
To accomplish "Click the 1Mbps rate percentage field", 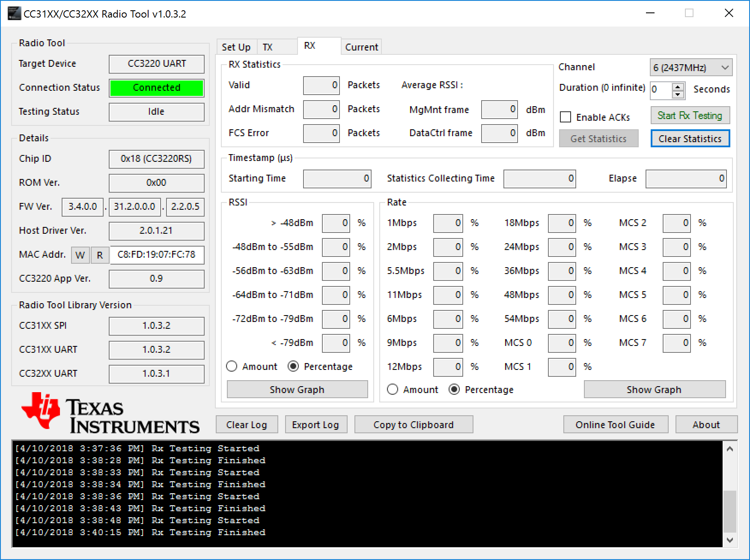I will [x=448, y=223].
